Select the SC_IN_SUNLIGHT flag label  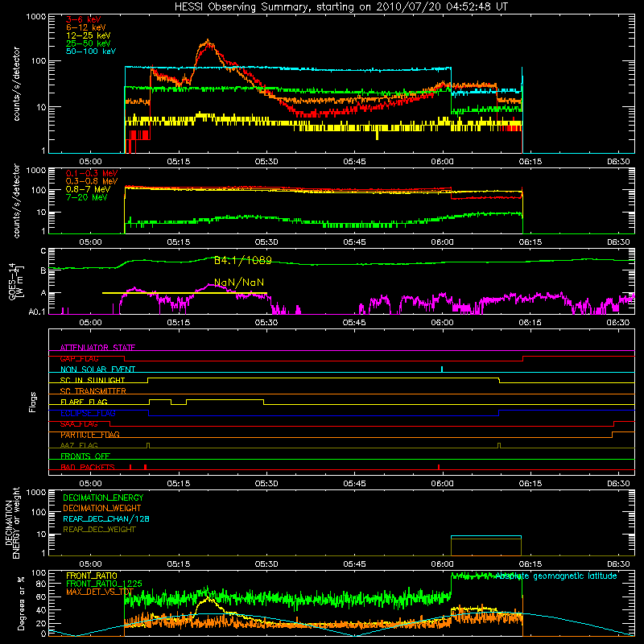pos(93,380)
